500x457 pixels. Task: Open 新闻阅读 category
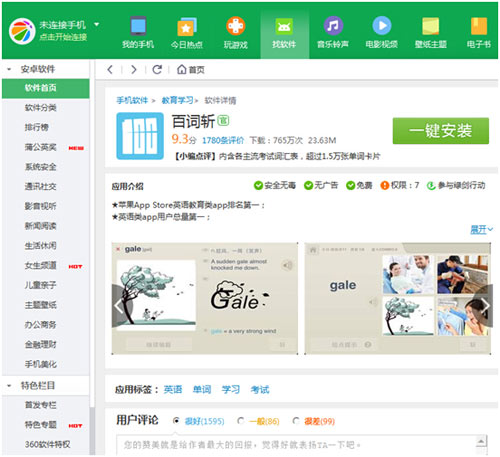tap(41, 226)
